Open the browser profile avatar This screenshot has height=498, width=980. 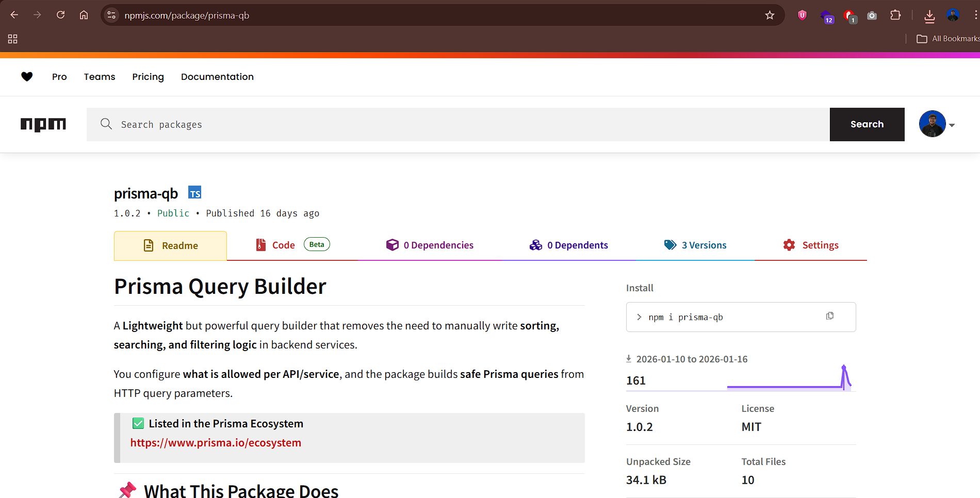953,15
